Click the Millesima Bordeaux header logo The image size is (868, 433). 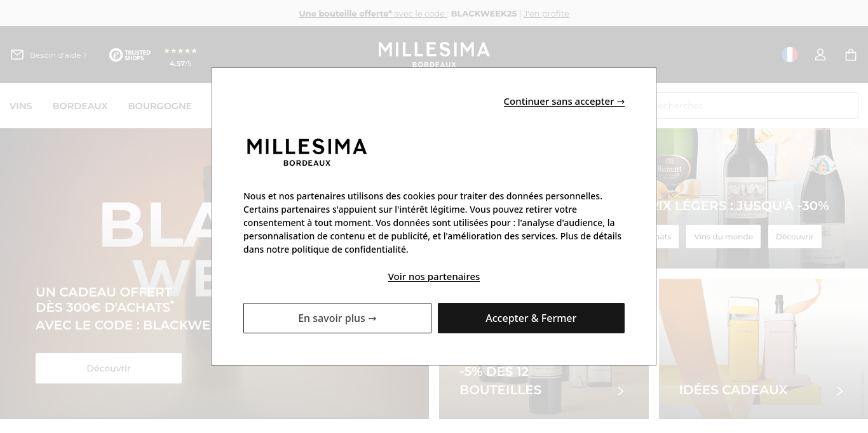pos(434,53)
